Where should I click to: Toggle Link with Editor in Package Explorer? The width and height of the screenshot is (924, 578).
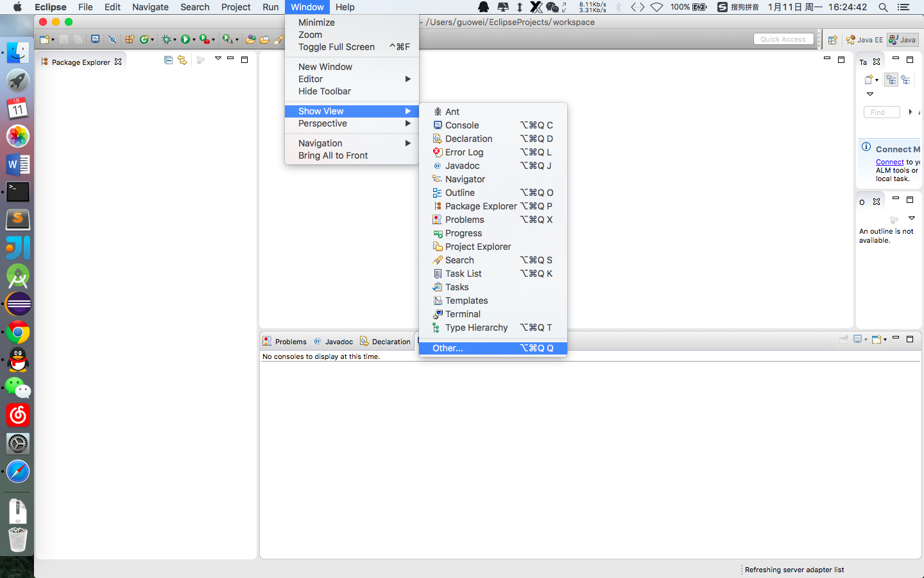(182, 60)
